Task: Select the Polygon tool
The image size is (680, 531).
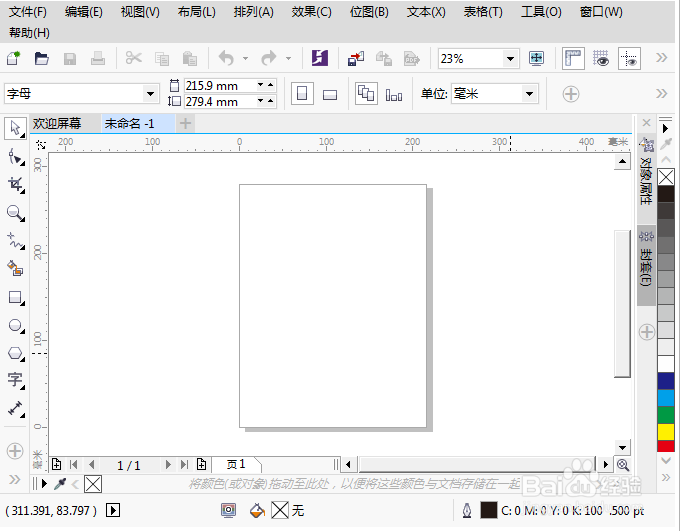Action: point(16,354)
